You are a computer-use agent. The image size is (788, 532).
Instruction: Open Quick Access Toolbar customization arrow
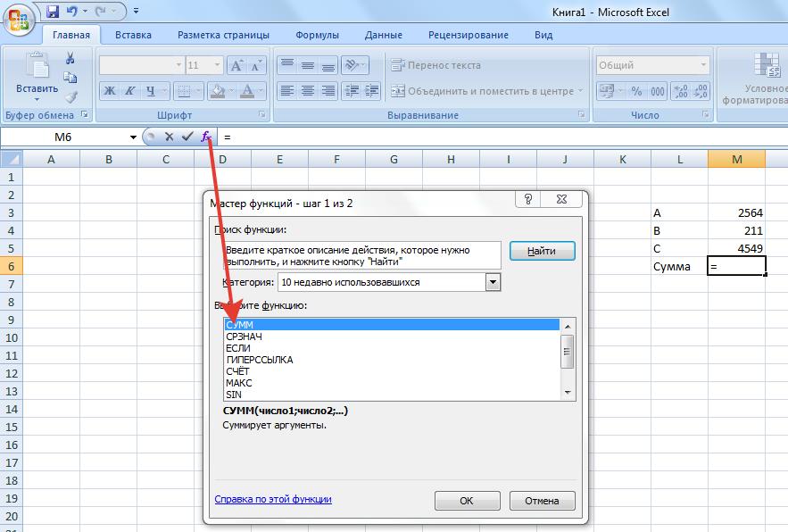[x=136, y=11]
